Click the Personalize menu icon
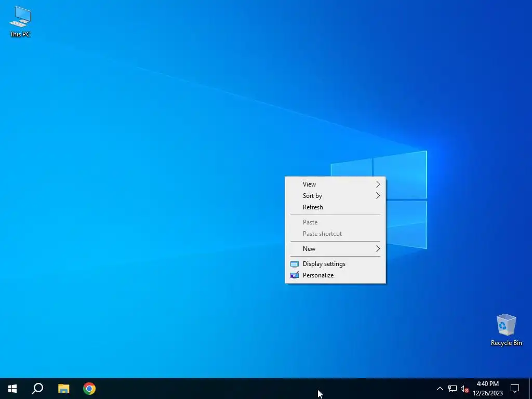The image size is (532, 399). pos(295,275)
